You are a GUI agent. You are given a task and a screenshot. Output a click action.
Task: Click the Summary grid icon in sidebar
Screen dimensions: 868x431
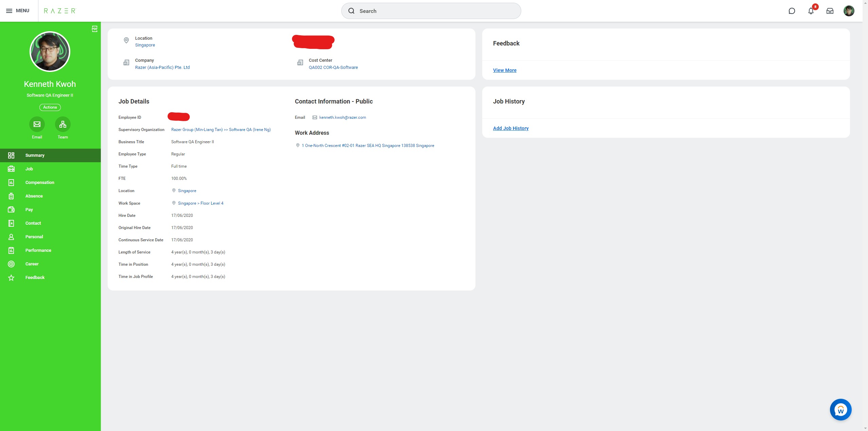coord(11,155)
